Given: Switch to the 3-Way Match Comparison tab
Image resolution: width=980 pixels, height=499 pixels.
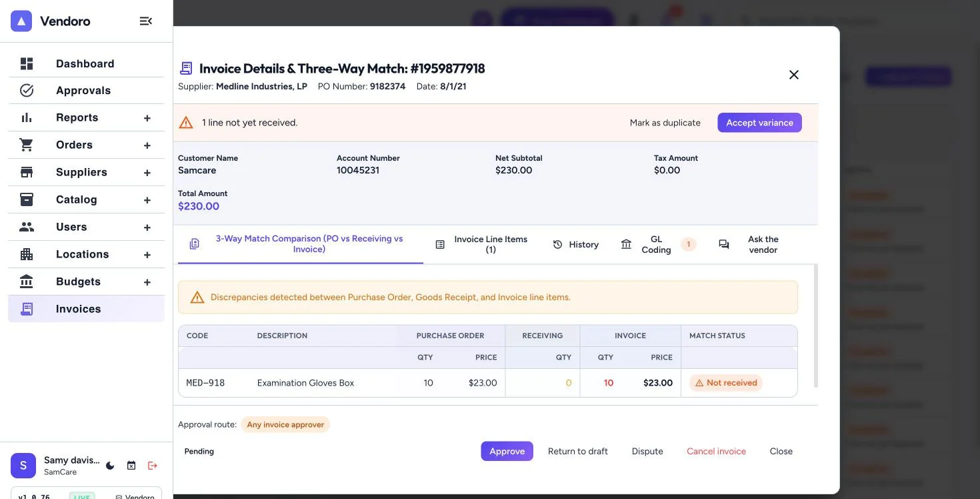Looking at the screenshot, I should point(301,244).
